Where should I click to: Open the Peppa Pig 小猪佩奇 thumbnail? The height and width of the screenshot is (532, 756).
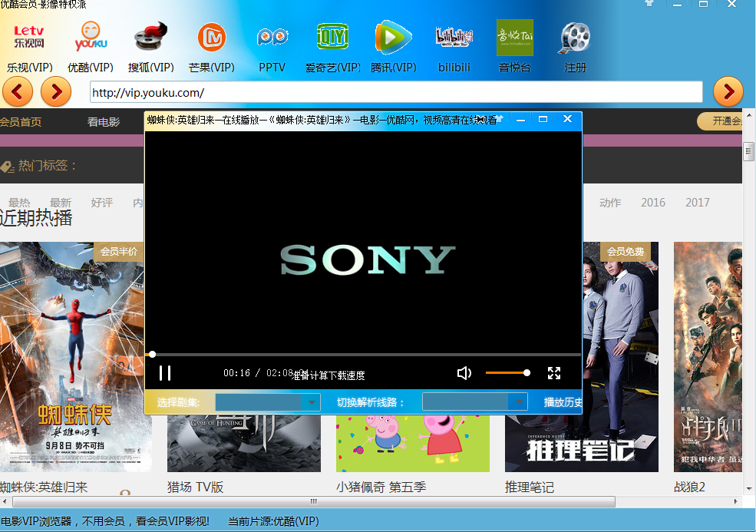pos(413,443)
